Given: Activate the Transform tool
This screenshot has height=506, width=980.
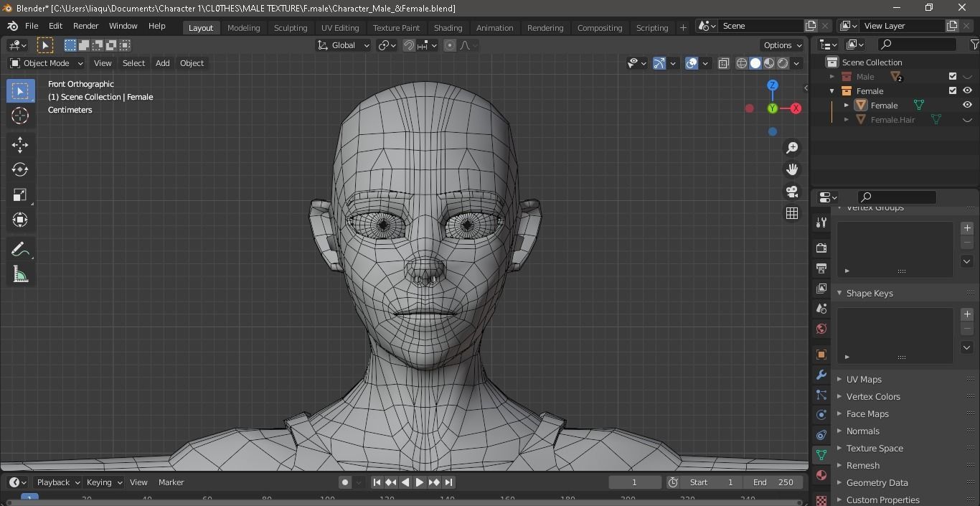Looking at the screenshot, I should click(x=20, y=220).
